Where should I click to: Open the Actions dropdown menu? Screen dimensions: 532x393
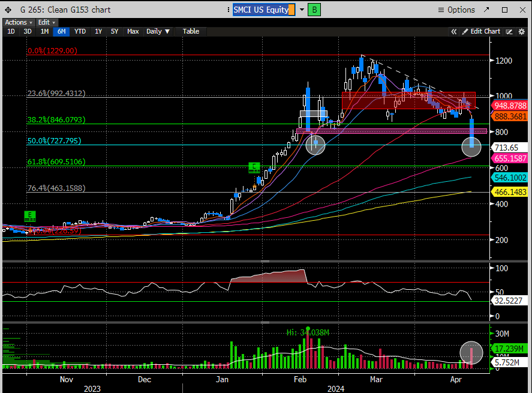(x=18, y=22)
